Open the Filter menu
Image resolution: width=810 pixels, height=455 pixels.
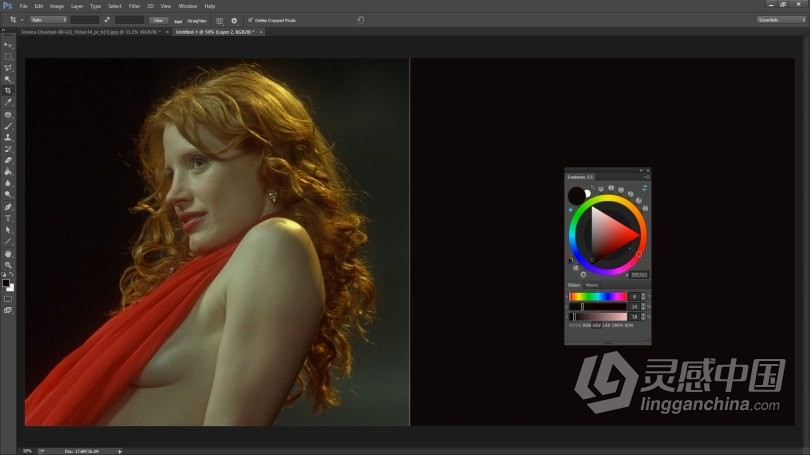coord(134,6)
